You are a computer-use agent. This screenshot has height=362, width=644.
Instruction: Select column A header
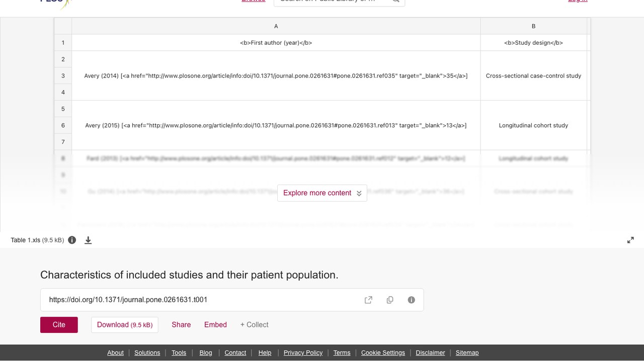[x=276, y=26]
